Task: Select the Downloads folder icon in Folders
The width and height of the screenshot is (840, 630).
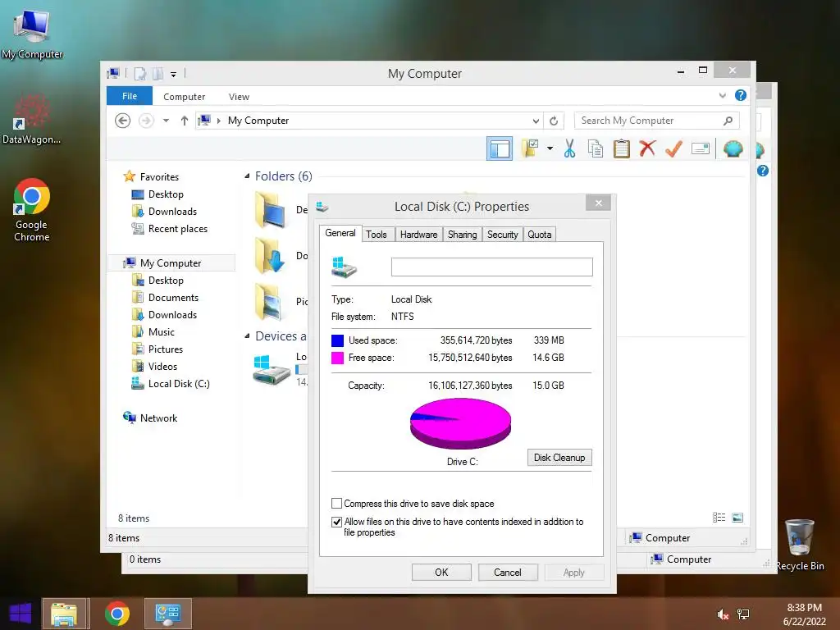Action: tap(271, 256)
